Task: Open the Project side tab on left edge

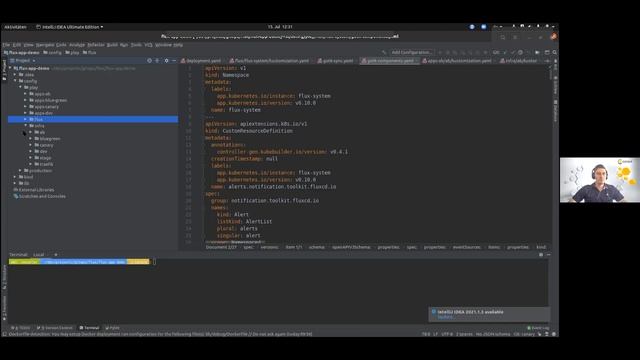Action: [x=4, y=70]
